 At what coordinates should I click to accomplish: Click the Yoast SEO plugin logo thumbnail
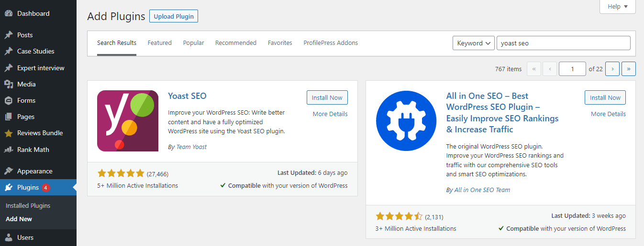128,121
